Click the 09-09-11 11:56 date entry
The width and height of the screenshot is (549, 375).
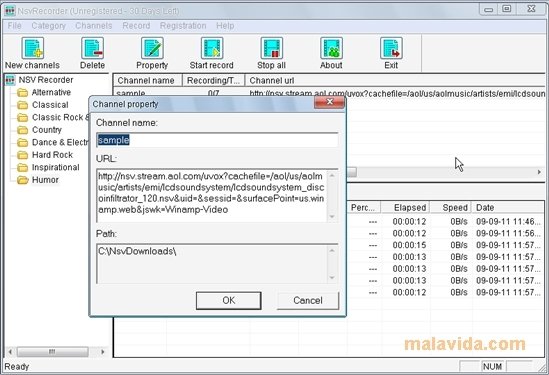click(508, 234)
